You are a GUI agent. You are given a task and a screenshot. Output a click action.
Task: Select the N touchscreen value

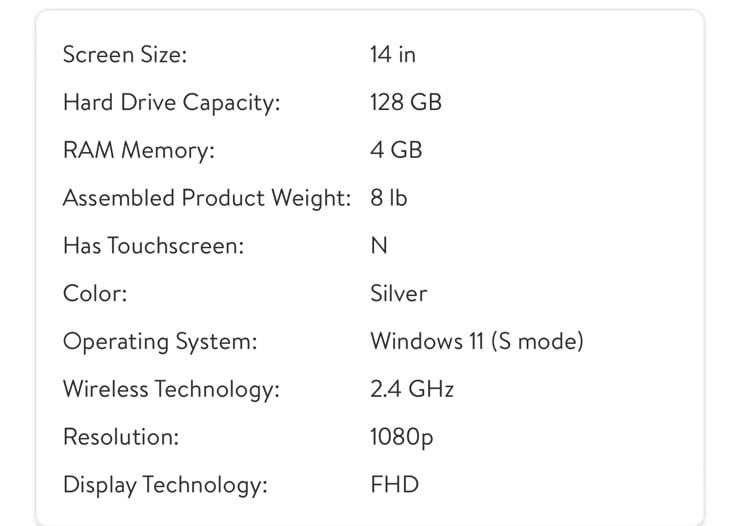click(379, 246)
